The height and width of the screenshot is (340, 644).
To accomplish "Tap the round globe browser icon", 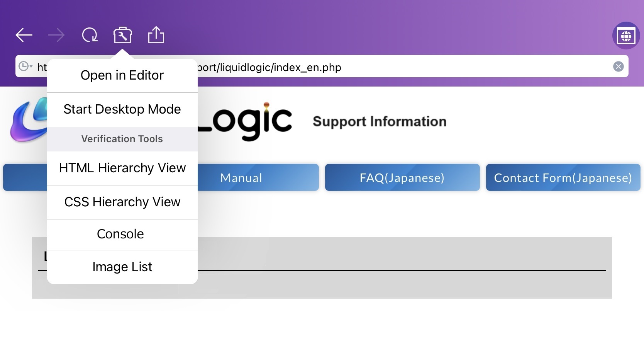I will pos(626,36).
